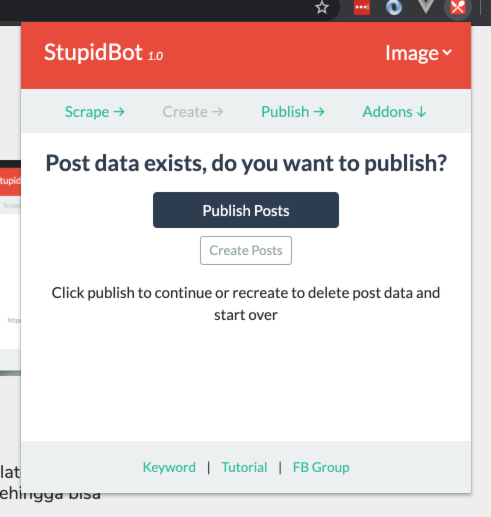Go to the Scrape step
The height and width of the screenshot is (517, 491).
(x=95, y=112)
